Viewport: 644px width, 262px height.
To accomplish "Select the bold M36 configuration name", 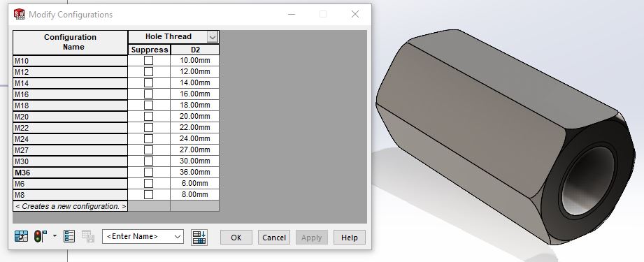I will pos(70,173).
